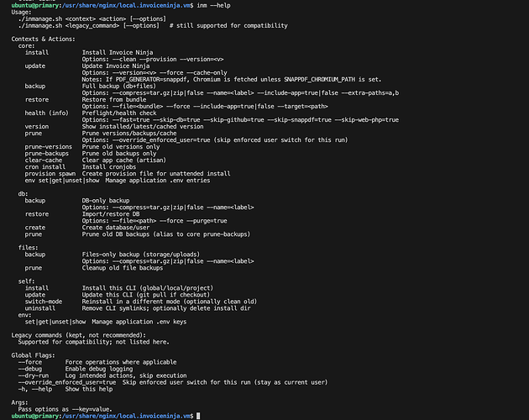The height and width of the screenshot is (420, 529).
Task: Click 'Cleanup old file backups' description
Action: click(123, 268)
